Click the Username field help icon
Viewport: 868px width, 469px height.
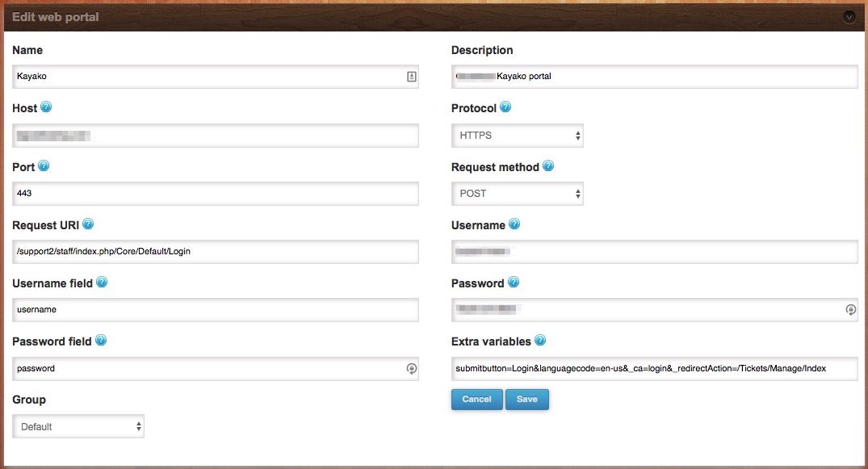point(101,282)
